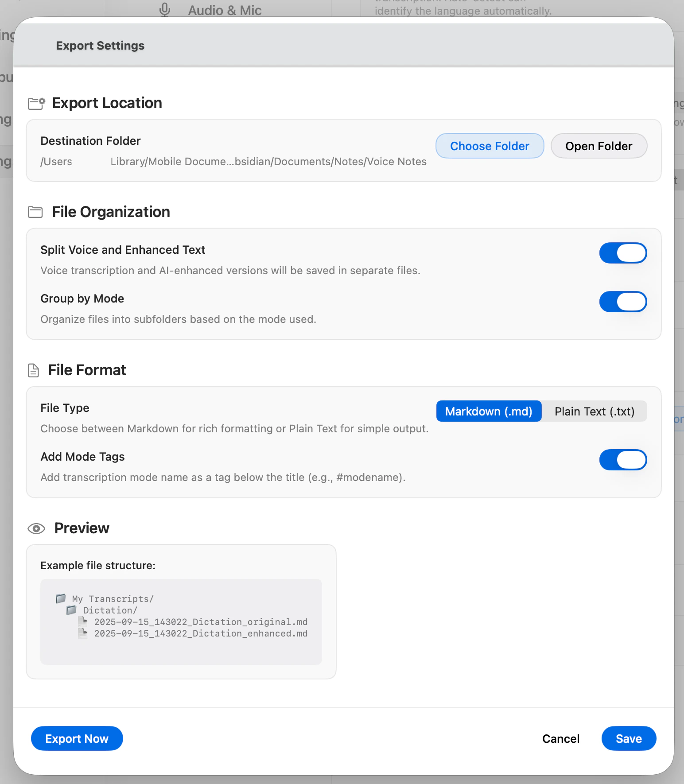Click the File Format heading
684x784 pixels.
tap(87, 370)
